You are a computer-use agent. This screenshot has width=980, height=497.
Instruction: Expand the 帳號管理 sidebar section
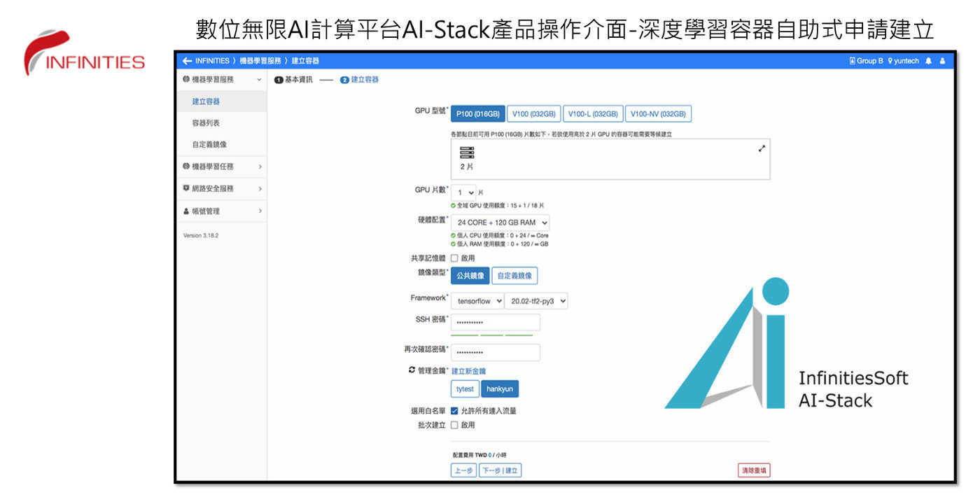(221, 211)
